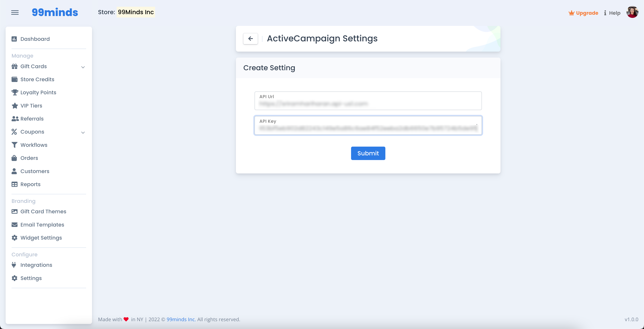Click the v1.0.0 version text
This screenshot has width=644, height=329.
631,319
